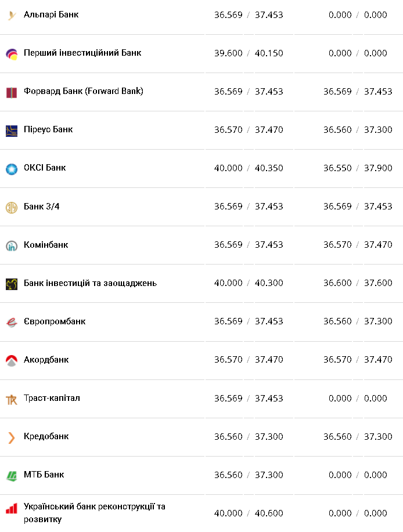Viewport: 403px width, 532px height.
Task: Click the Комінбанк logo icon
Action: [12, 245]
